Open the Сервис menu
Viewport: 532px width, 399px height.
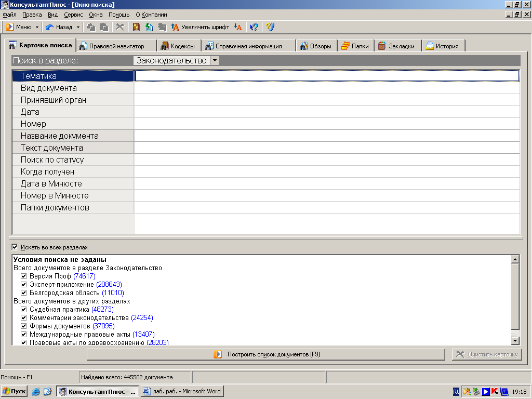pyautogui.click(x=73, y=15)
